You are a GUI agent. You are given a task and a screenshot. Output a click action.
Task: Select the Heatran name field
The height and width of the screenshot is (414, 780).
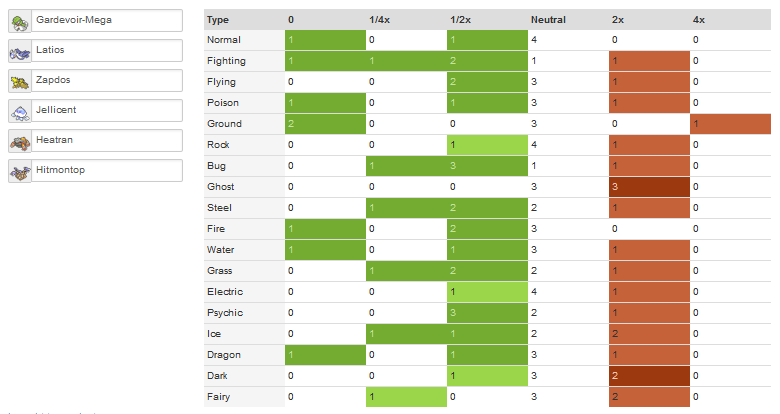[x=107, y=140]
